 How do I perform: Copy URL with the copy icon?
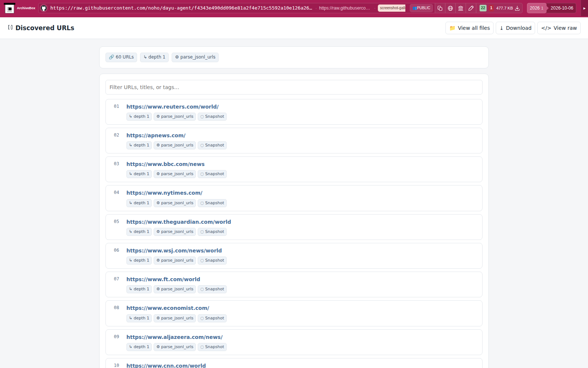(x=440, y=8)
